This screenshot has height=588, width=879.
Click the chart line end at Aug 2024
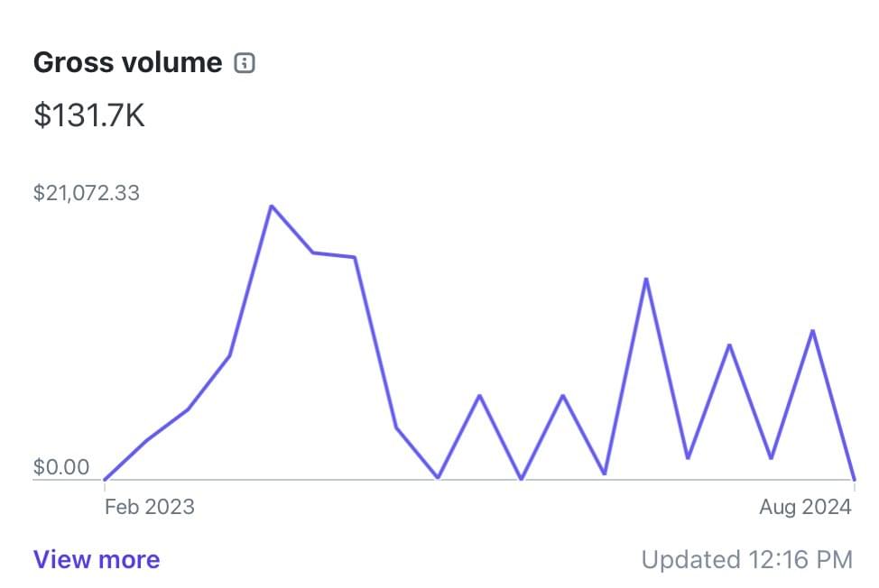(854, 479)
